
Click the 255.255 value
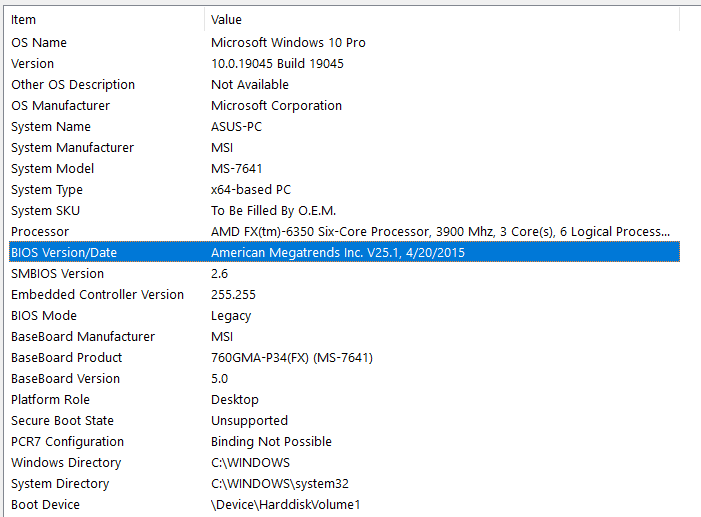(233, 294)
